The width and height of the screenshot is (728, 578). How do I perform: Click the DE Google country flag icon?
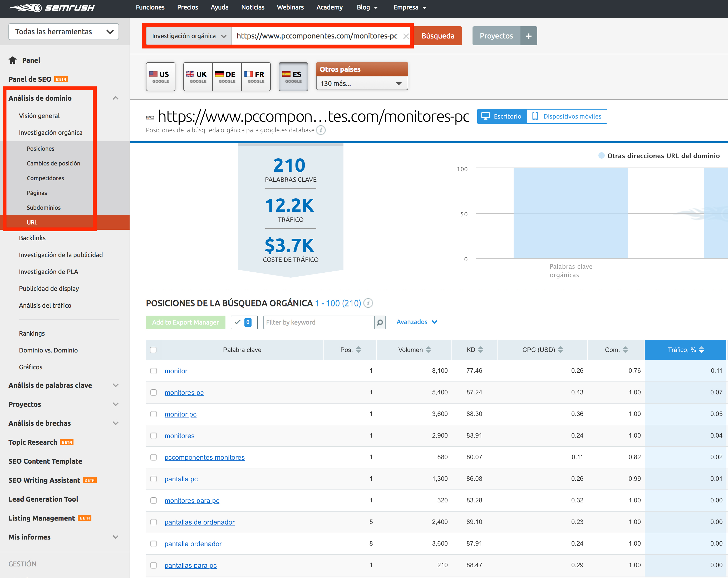pyautogui.click(x=226, y=75)
